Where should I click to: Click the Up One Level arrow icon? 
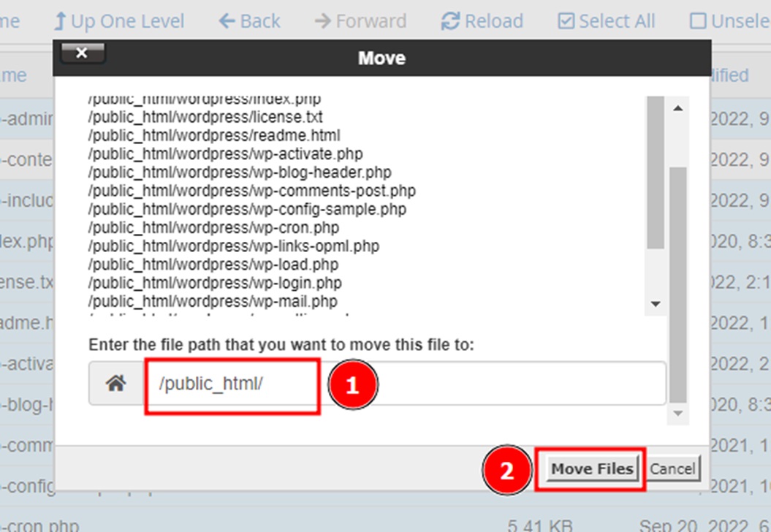(60, 21)
